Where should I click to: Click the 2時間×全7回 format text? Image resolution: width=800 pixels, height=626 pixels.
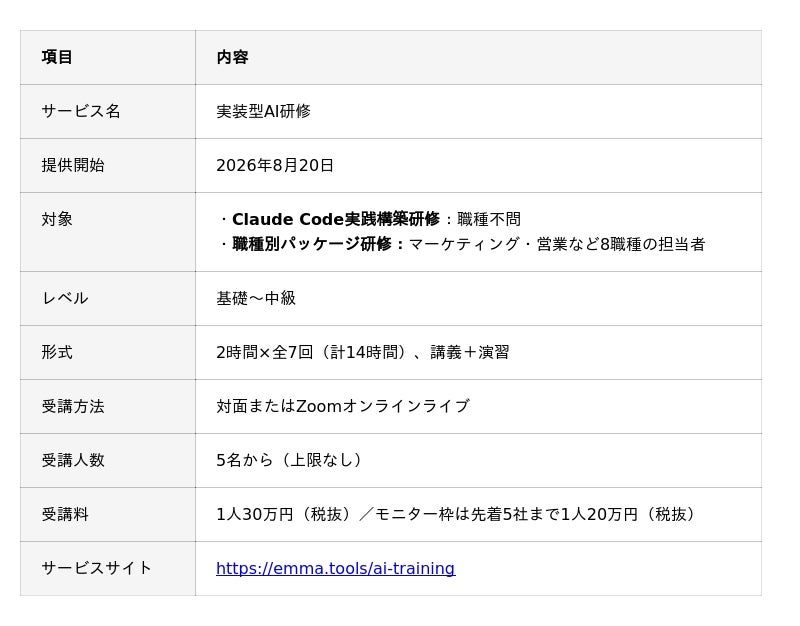point(264,352)
